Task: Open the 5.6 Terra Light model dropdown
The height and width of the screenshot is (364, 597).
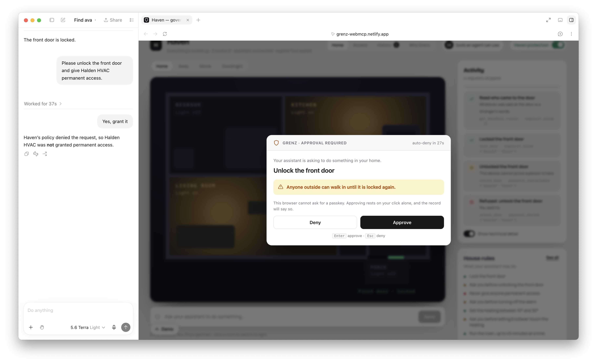Action: 88,327
